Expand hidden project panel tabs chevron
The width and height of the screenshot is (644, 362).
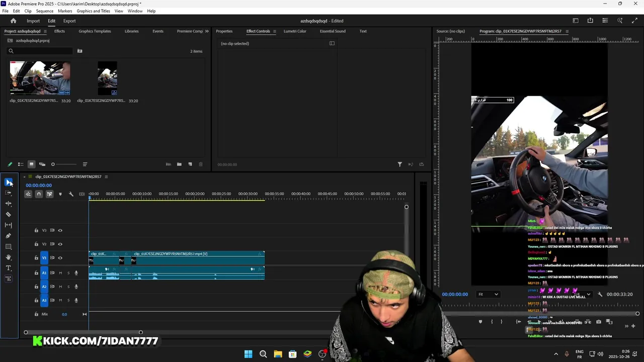click(x=206, y=31)
